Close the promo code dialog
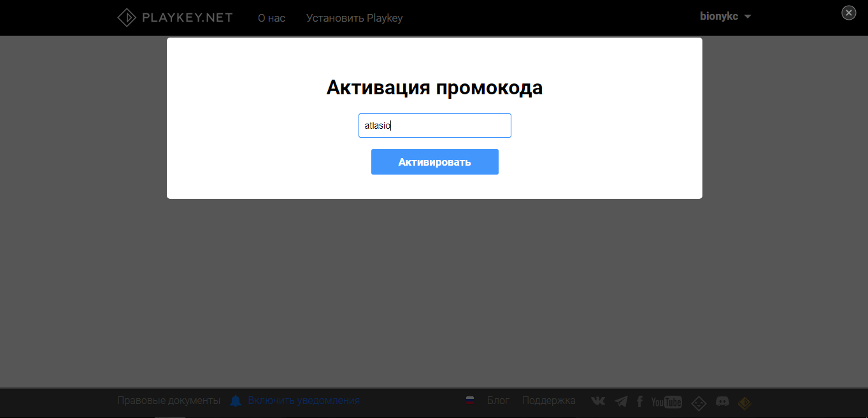Screen dimensions: 868x418 pos(848,13)
